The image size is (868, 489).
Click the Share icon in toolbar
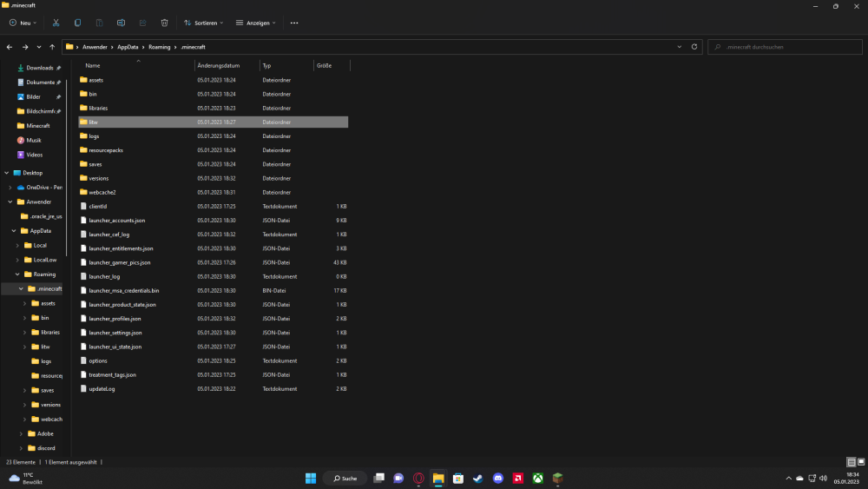coord(143,23)
